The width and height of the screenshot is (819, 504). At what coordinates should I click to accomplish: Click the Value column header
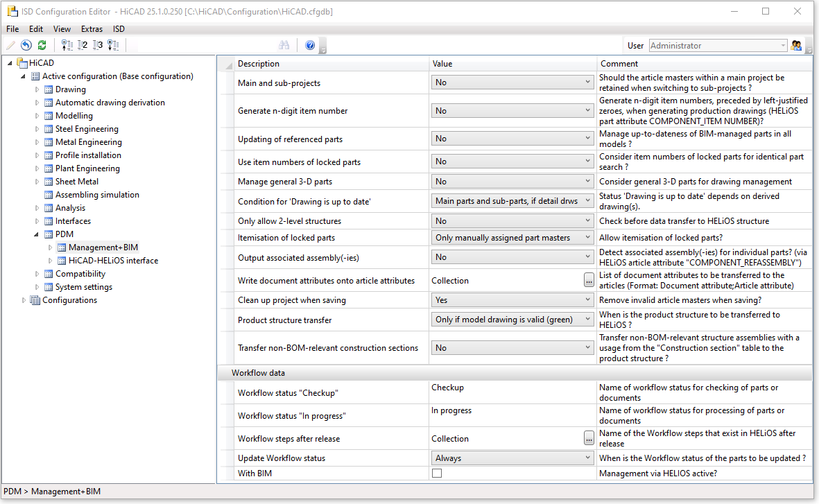513,64
